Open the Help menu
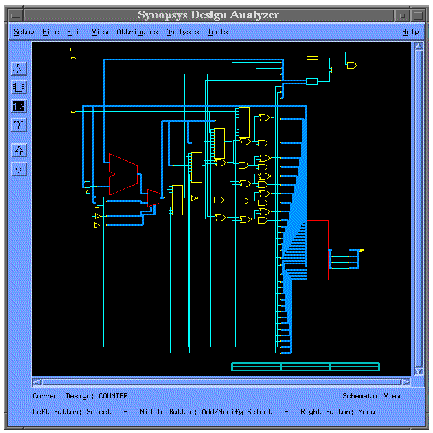This screenshot has height=433, width=433. point(411,32)
